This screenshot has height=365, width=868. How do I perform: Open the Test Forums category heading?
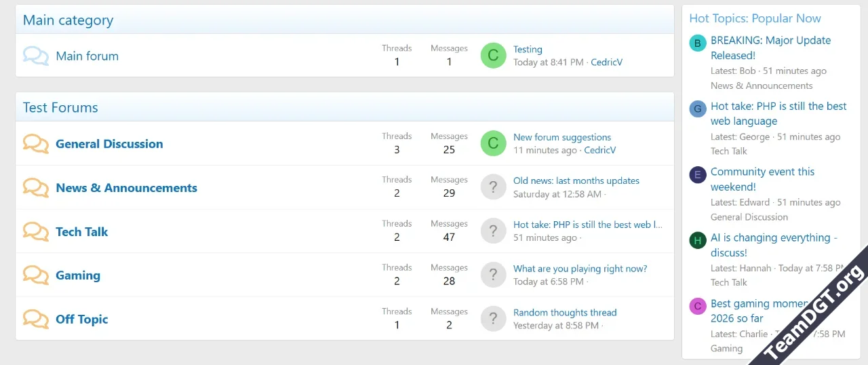[60, 108]
